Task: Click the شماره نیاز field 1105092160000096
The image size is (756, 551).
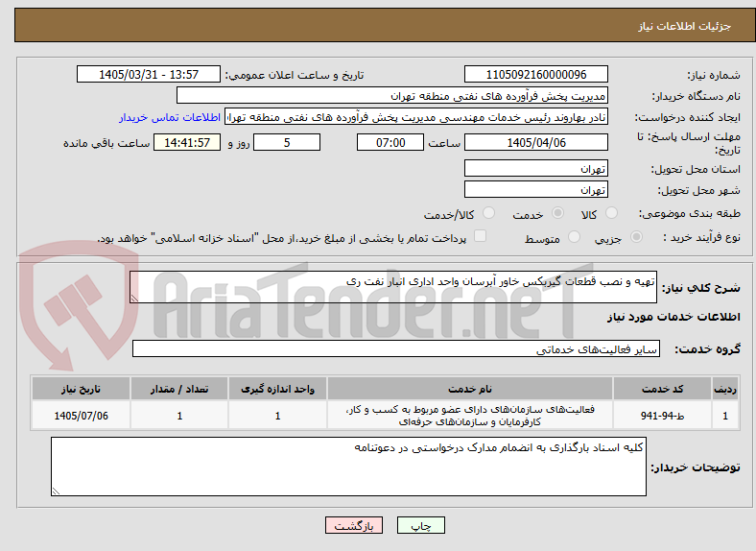Action: click(535, 74)
